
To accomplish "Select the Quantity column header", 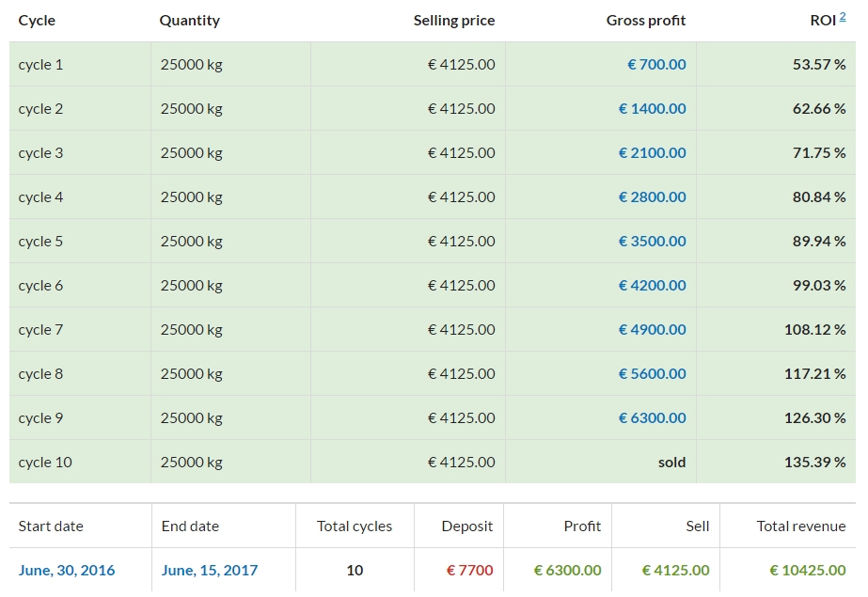I will tap(190, 21).
